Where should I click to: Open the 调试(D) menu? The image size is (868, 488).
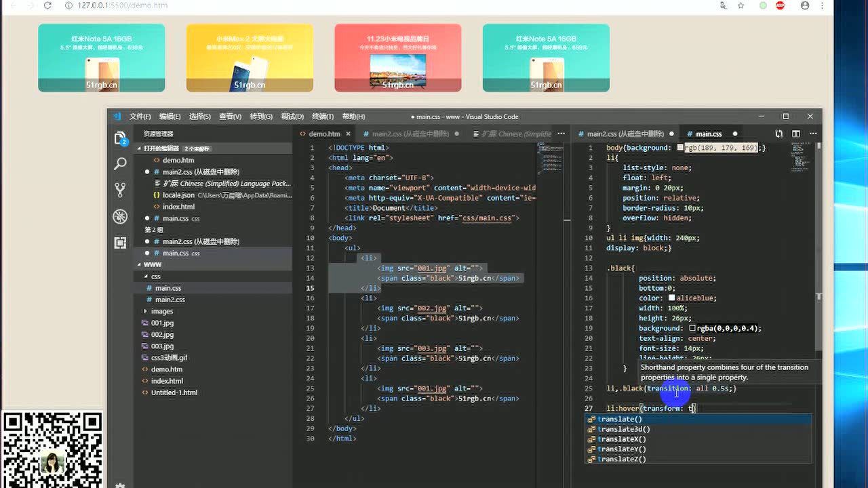(x=292, y=117)
